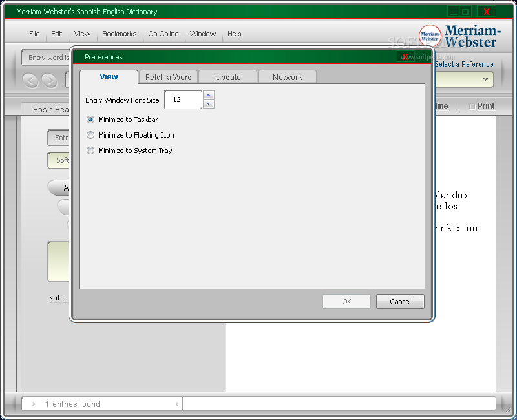Screen dimensions: 517x420
Task: Close the Preferences dialog
Action: pyautogui.click(x=405, y=57)
